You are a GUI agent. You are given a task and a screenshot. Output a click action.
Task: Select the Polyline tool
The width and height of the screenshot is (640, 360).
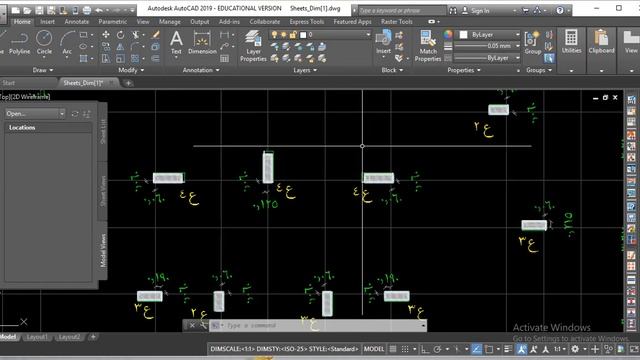pos(19,43)
